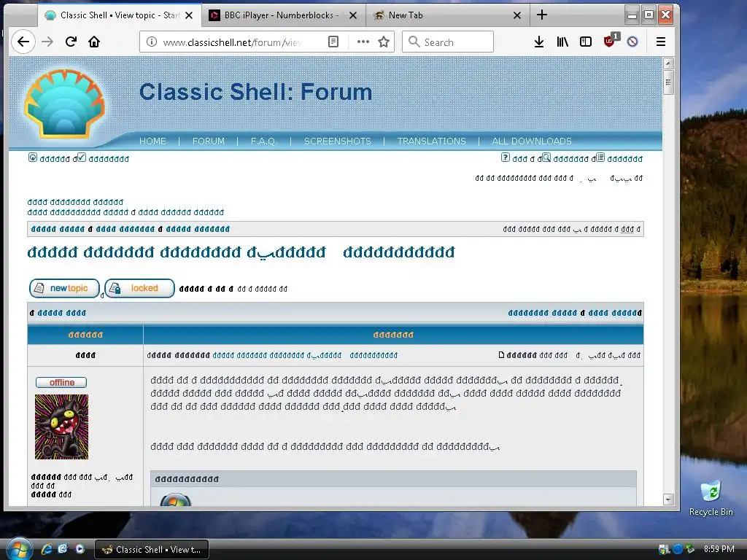This screenshot has width=747, height=560.
Task: Click the checkmark icon in forum header
Action: pyautogui.click(x=82, y=157)
